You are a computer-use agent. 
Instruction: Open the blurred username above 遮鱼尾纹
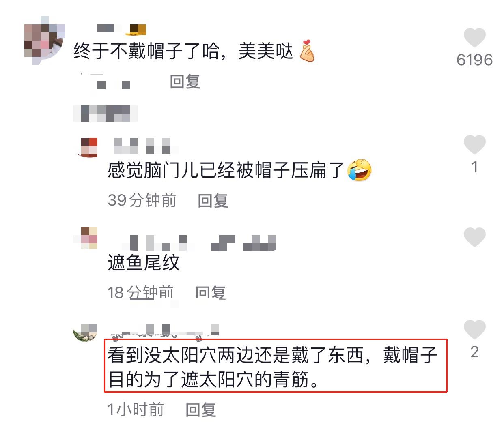pos(199,243)
